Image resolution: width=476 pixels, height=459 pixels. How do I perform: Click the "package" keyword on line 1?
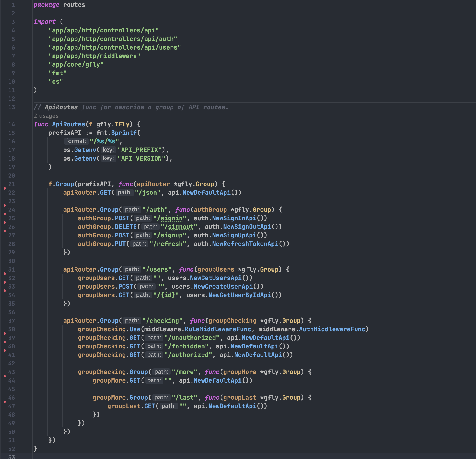pos(46,5)
